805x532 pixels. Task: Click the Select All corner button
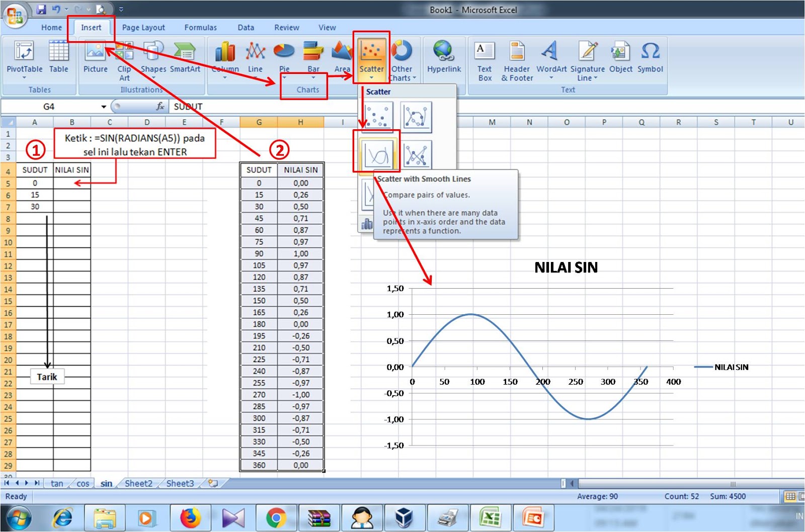coord(8,122)
